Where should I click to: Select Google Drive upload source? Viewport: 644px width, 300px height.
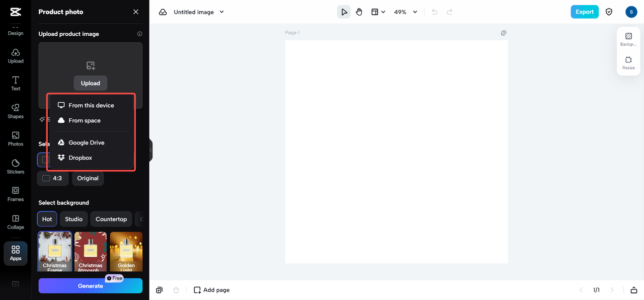coord(91,142)
